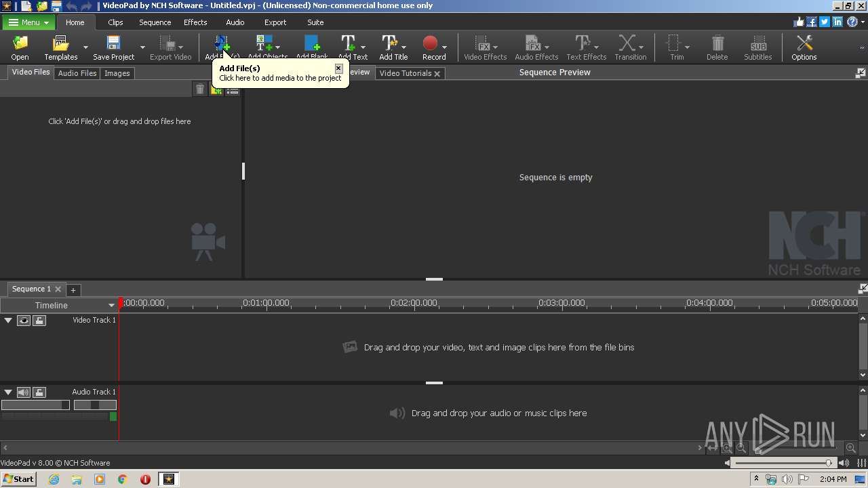Share via the Facebook icon
868x488 pixels.
tap(812, 22)
